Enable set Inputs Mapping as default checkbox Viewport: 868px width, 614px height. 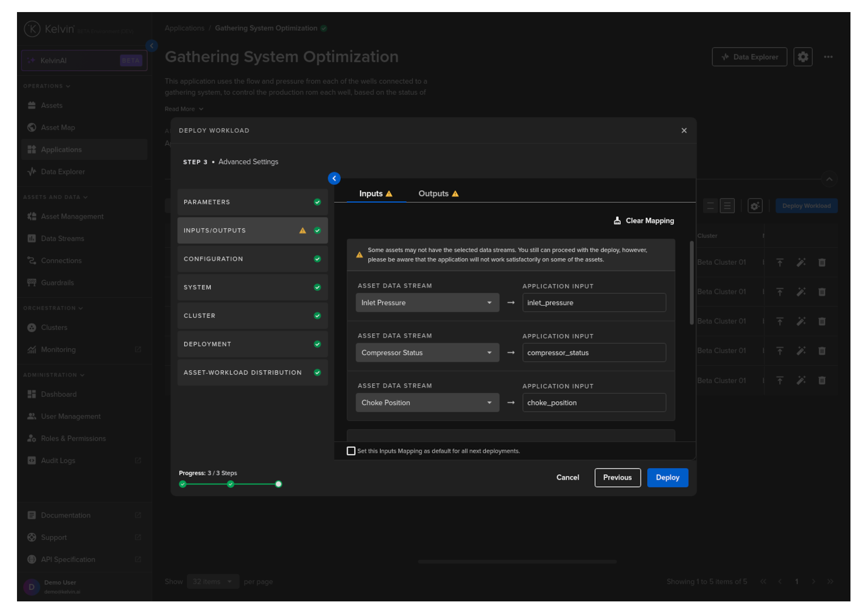click(351, 451)
